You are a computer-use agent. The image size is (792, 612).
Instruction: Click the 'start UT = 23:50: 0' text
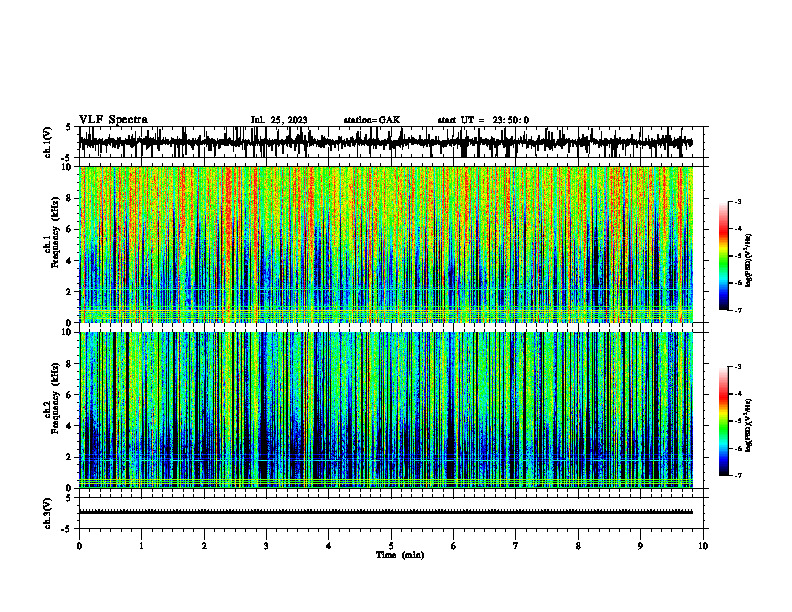pos(483,120)
